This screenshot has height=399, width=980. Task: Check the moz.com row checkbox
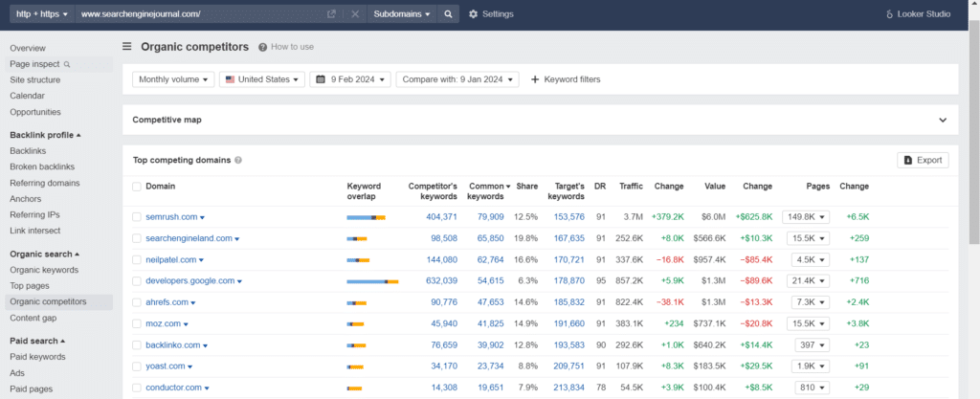coord(137,323)
